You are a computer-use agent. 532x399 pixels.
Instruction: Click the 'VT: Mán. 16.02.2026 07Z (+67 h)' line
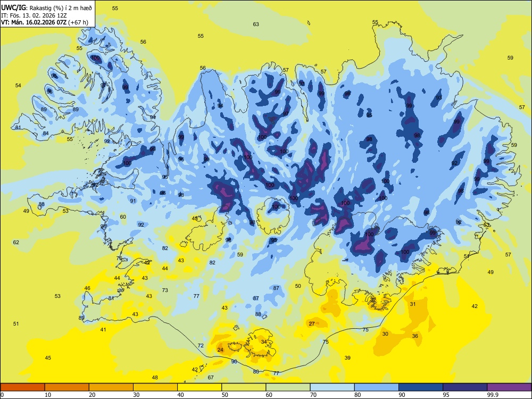pos(45,22)
